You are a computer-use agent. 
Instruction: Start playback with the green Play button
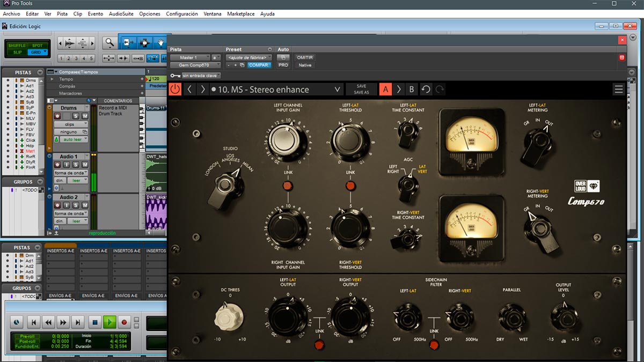109,322
